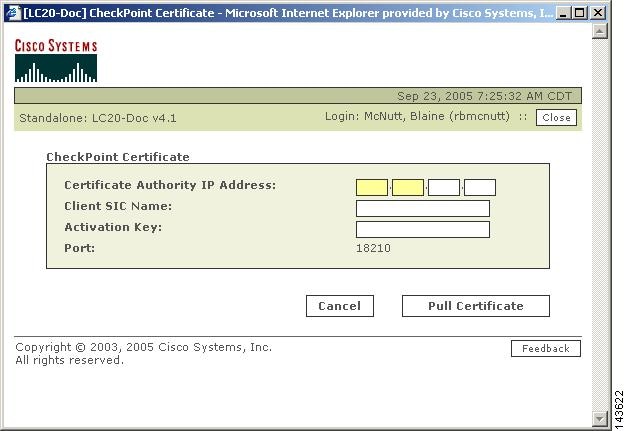Click the timestamp 'Sep 23, 2005 7:25:32 AM CDT'
Screen dimensions: 625x431
[484, 96]
